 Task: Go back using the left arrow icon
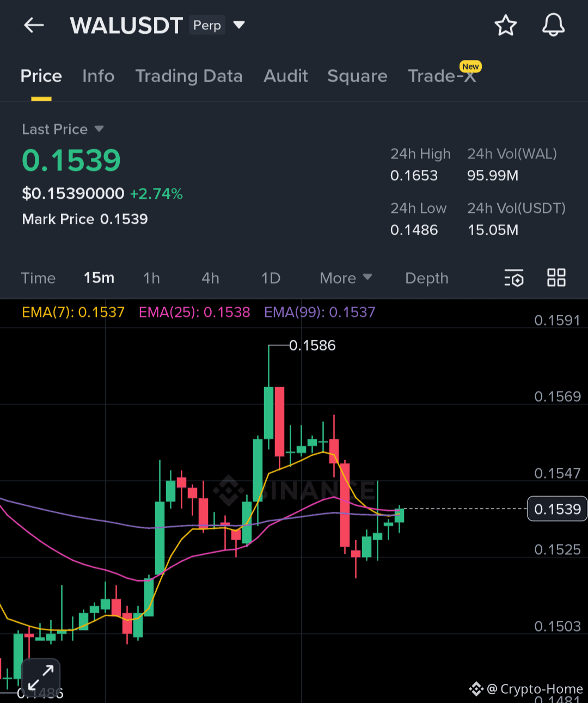coord(34,25)
